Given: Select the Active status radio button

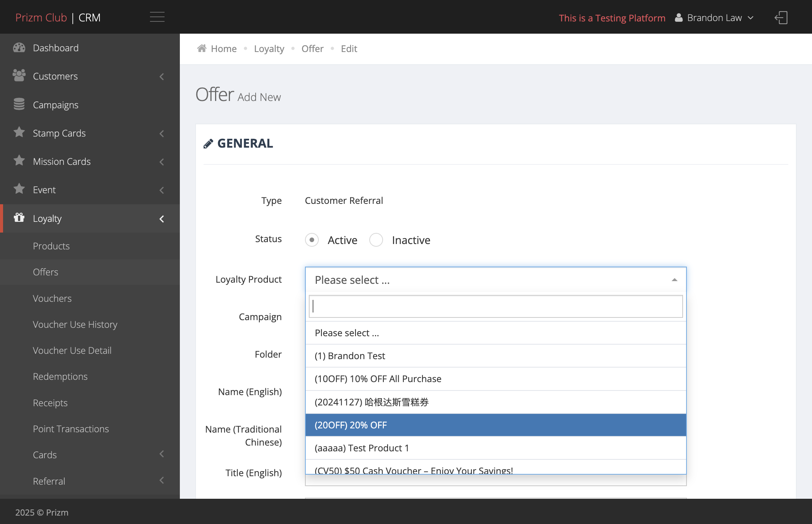Looking at the screenshot, I should pyautogui.click(x=312, y=240).
